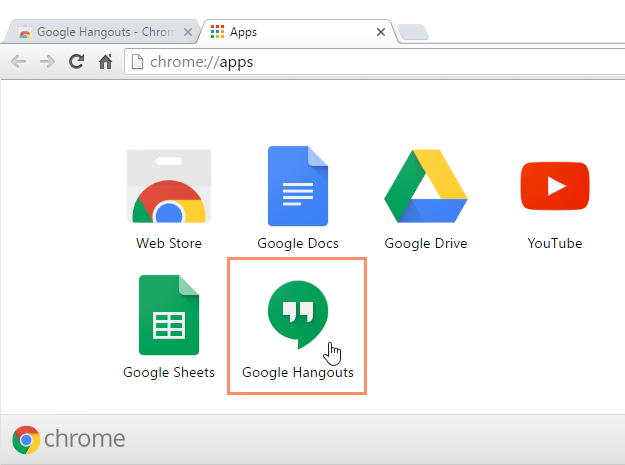Click the "YouTube" text label
The width and height of the screenshot is (625, 465).
[554, 243]
